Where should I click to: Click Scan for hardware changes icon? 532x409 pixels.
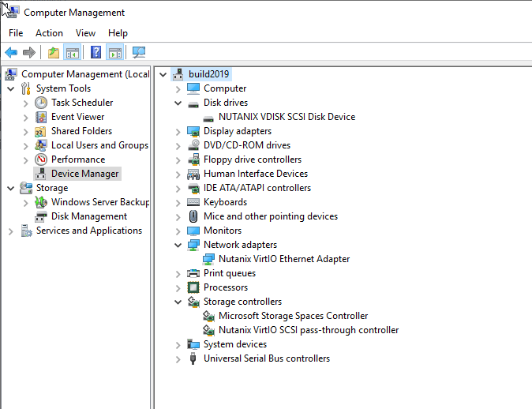(x=139, y=53)
